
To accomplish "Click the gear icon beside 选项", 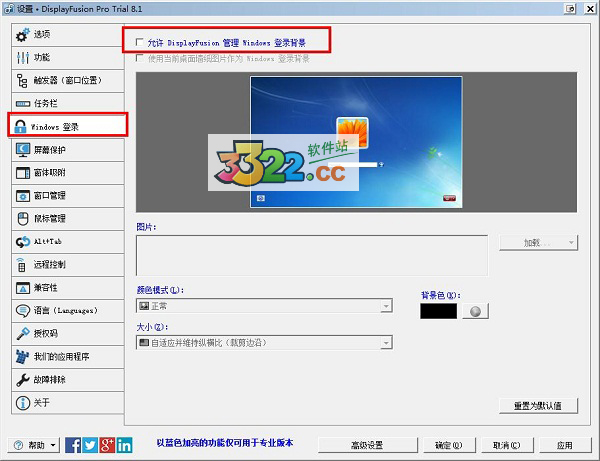I will [23, 35].
